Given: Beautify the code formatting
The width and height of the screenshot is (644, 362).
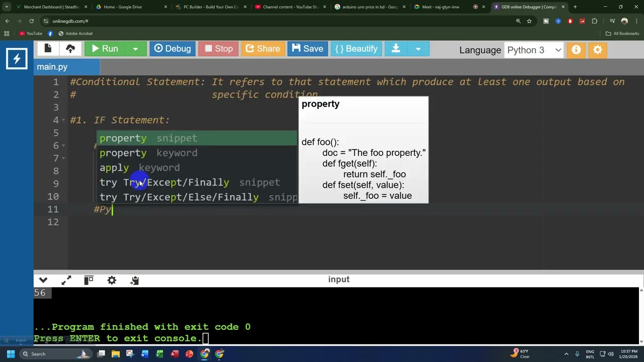Looking at the screenshot, I should click(356, 49).
